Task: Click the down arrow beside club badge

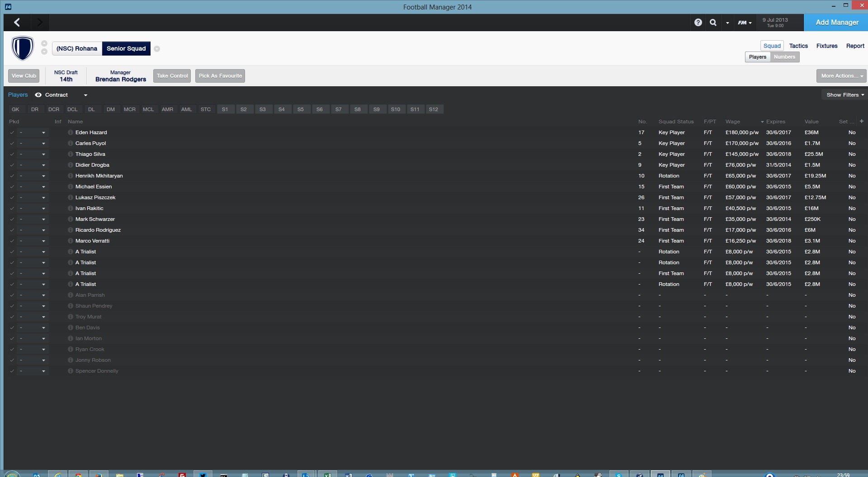Action: coord(44,51)
